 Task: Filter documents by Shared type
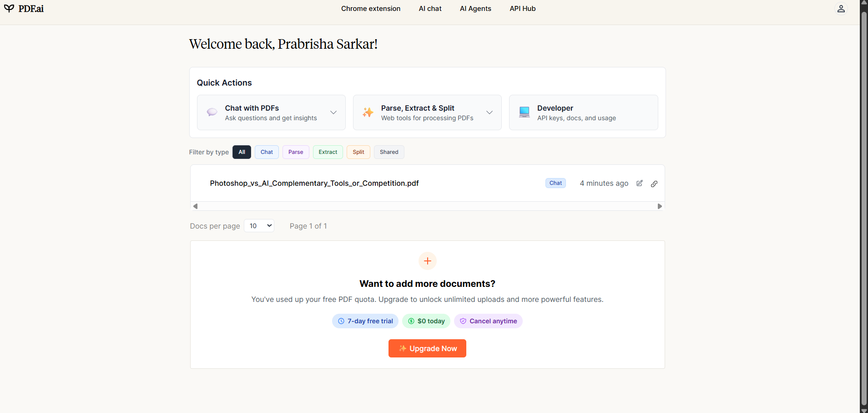coord(389,152)
